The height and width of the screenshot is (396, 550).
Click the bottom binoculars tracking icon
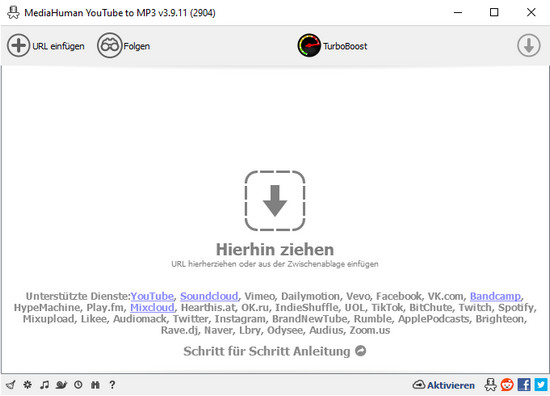pos(95,385)
